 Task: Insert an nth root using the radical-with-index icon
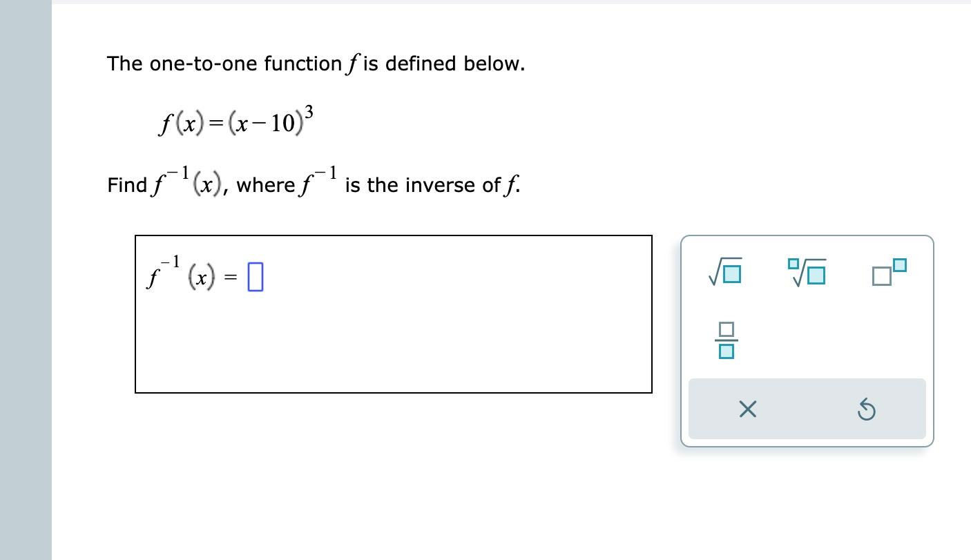tap(807, 273)
